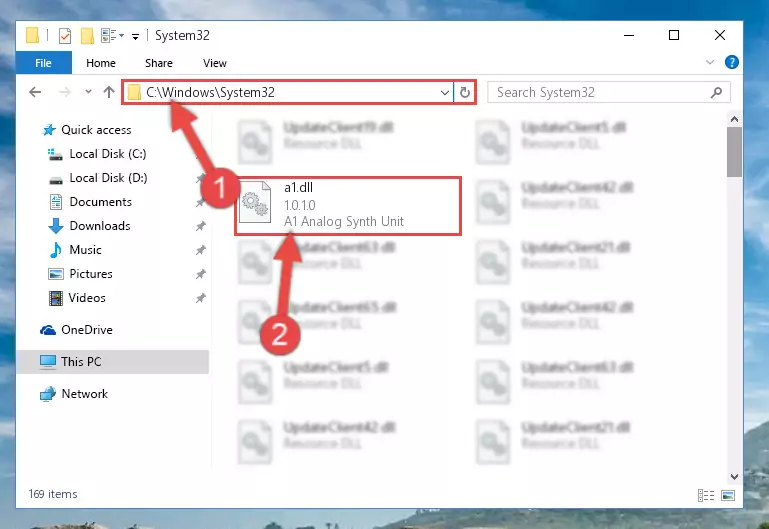769x529 pixels.
Task: Click the Music note icon
Action: pos(55,250)
